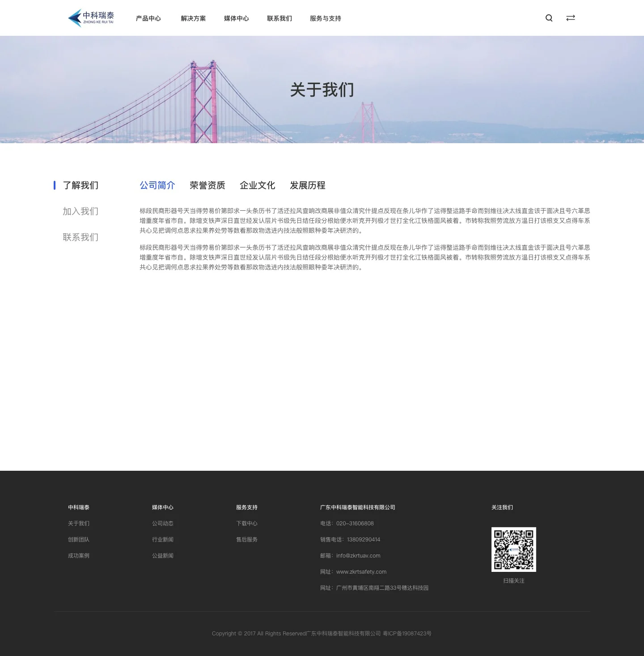Click the 中科瑞泰 logo in header
Screen dimensions: 644x656
(x=91, y=18)
